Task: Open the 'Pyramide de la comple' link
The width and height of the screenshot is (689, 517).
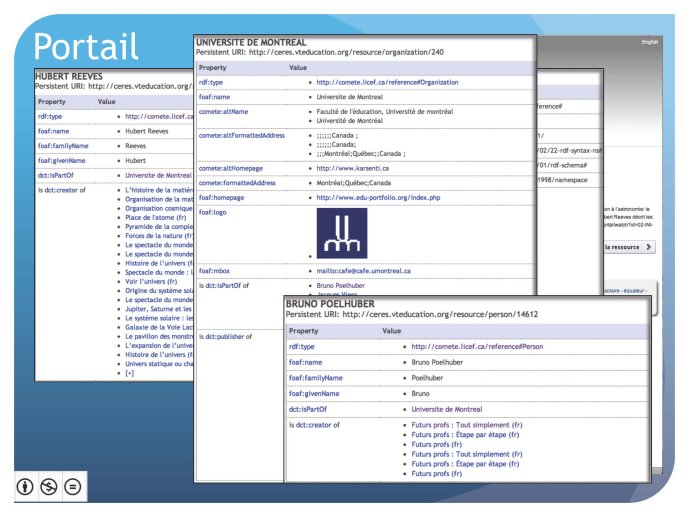Action: [159, 227]
